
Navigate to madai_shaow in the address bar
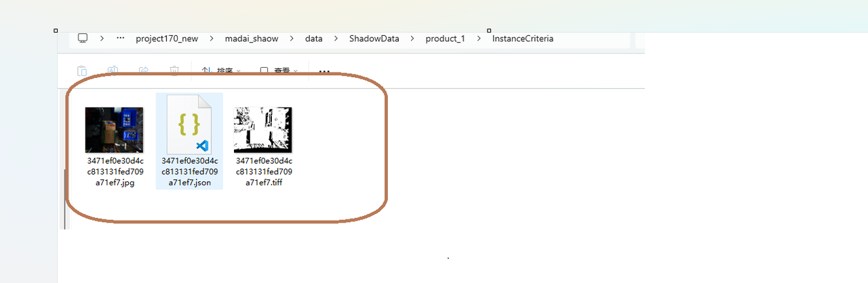point(252,39)
